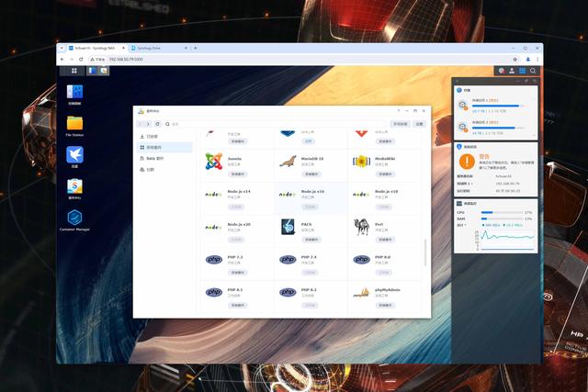The height and width of the screenshot is (392, 588).
Task: Click PACS package icon
Action: (x=288, y=227)
